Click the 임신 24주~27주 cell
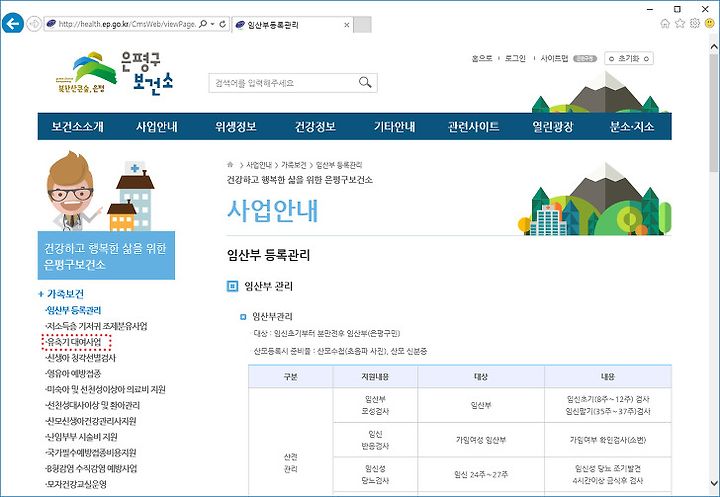Viewport: 720px width, 497px height. point(481,474)
